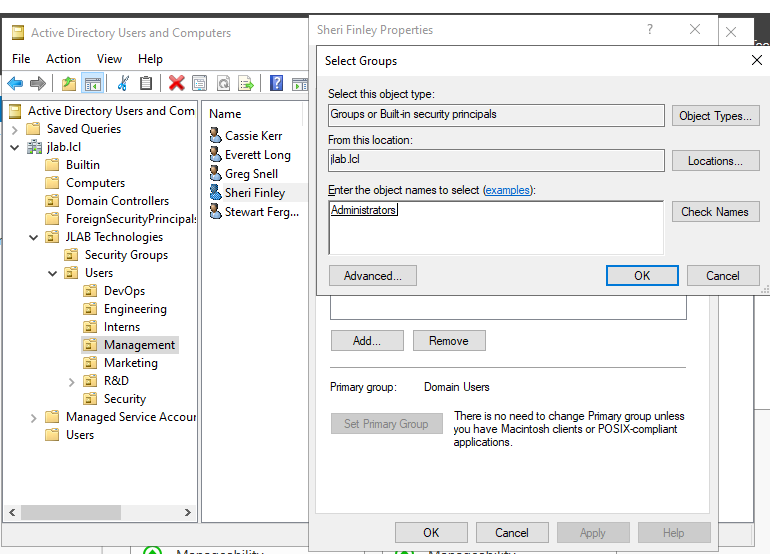Toggle Show/Hide Console Tree toolbar button
Screen dimensions: 770x554
point(92,83)
